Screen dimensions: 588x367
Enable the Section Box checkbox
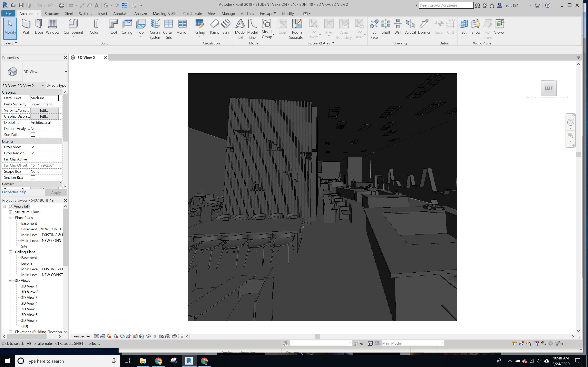click(x=33, y=177)
